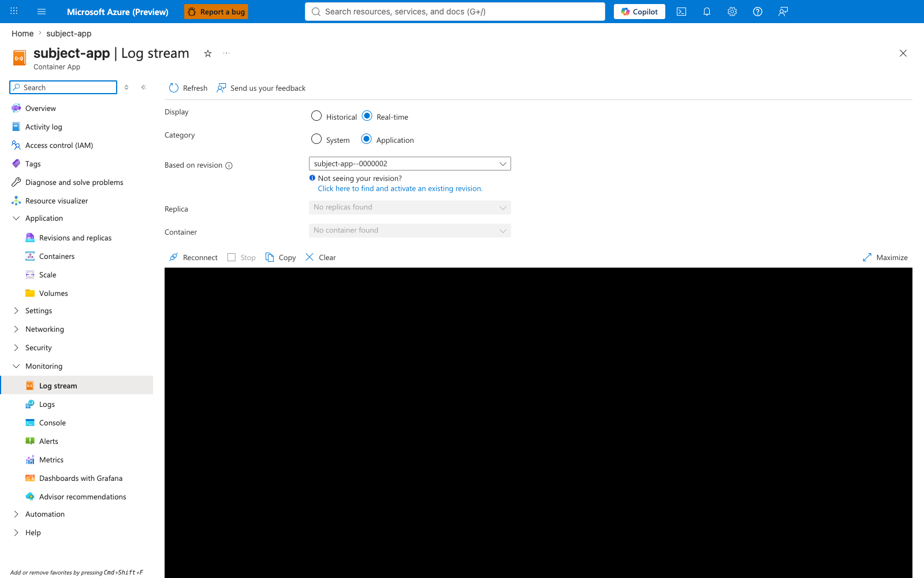924x578 pixels.
Task: Open the Help question mark icon
Action: click(x=758, y=12)
